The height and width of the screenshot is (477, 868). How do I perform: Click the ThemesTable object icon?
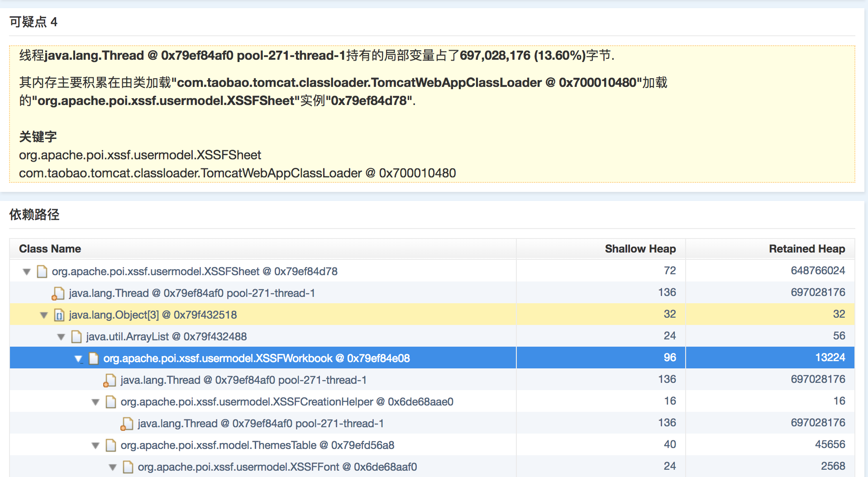coord(111,445)
